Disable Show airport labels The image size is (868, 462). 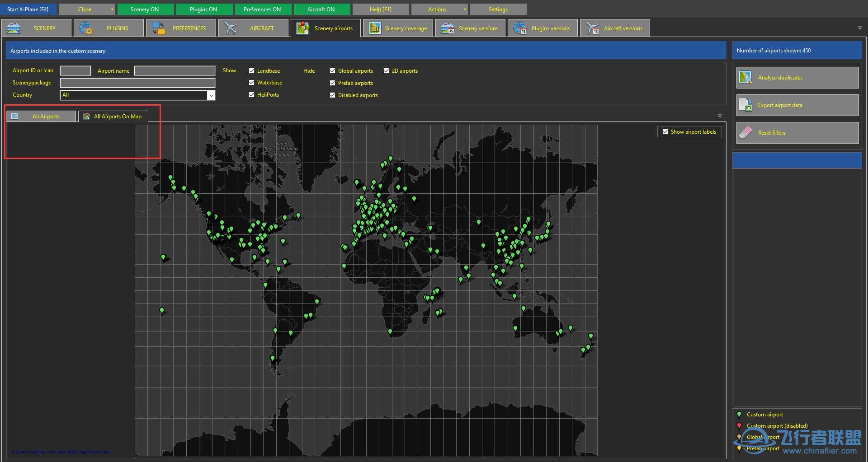click(x=665, y=132)
